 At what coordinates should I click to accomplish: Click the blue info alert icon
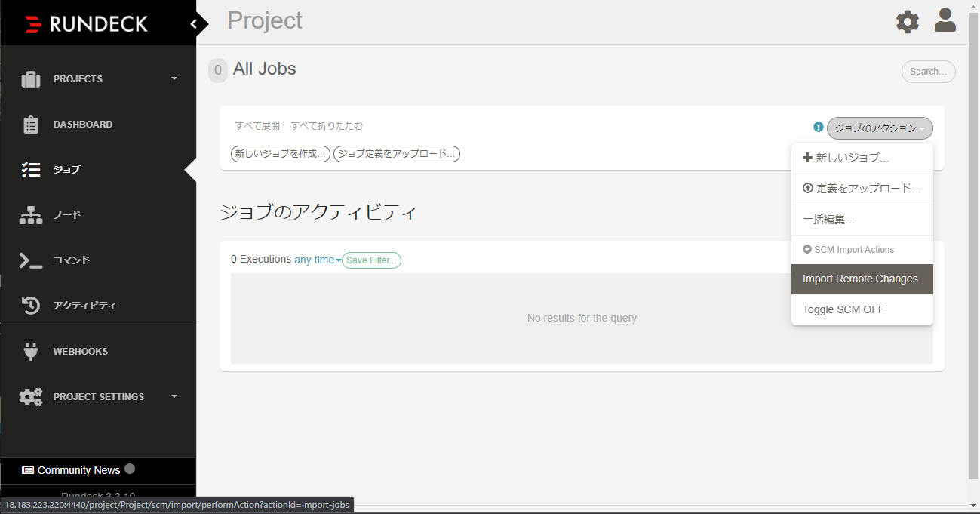[819, 127]
